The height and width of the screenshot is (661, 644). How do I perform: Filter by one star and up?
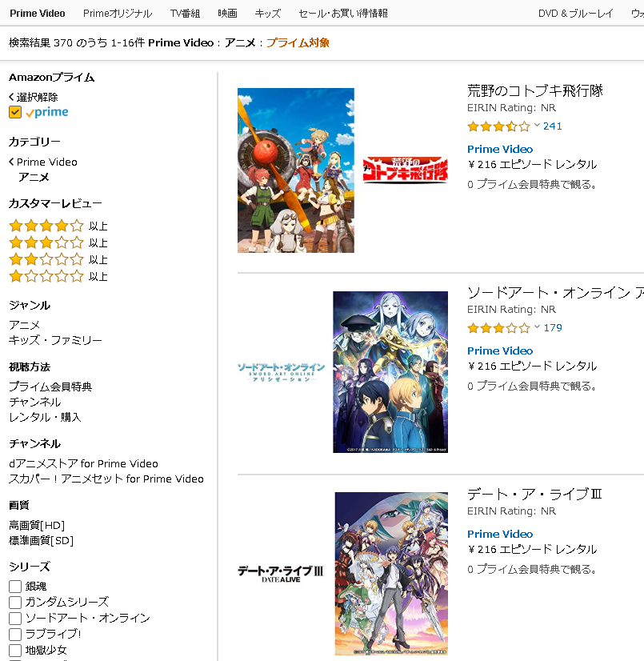[x=58, y=277]
